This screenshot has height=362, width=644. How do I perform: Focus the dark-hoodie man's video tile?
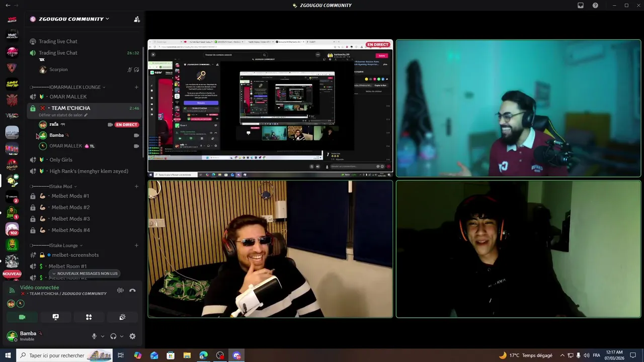pos(518,249)
